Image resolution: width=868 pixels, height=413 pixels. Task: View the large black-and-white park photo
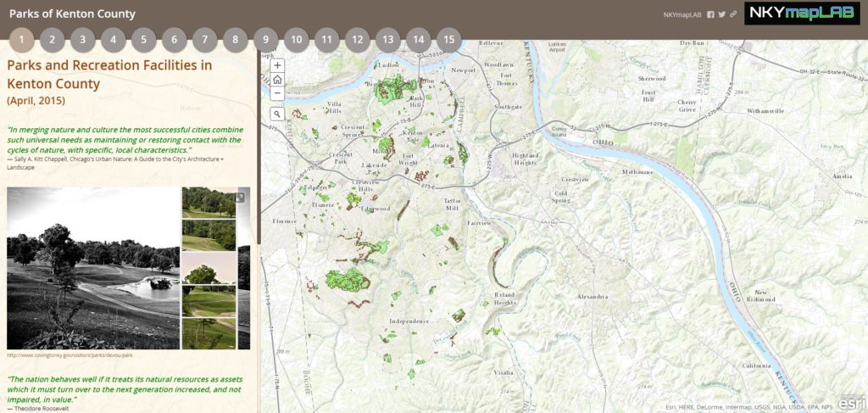coord(93,268)
